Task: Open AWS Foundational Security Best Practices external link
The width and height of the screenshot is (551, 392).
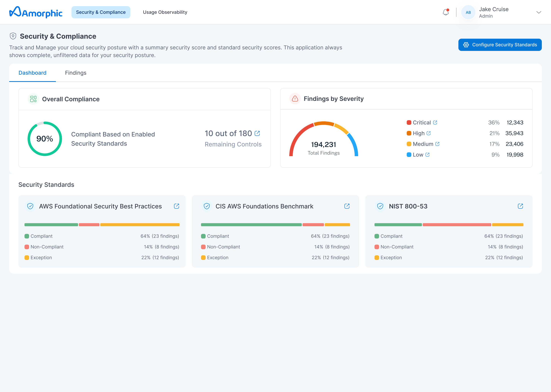Action: [177, 206]
